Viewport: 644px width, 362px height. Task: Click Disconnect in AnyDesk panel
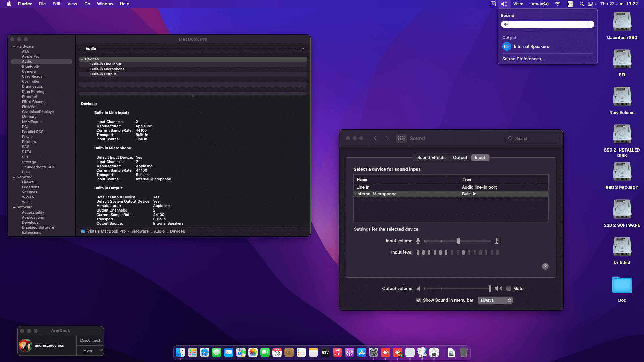[90, 340]
